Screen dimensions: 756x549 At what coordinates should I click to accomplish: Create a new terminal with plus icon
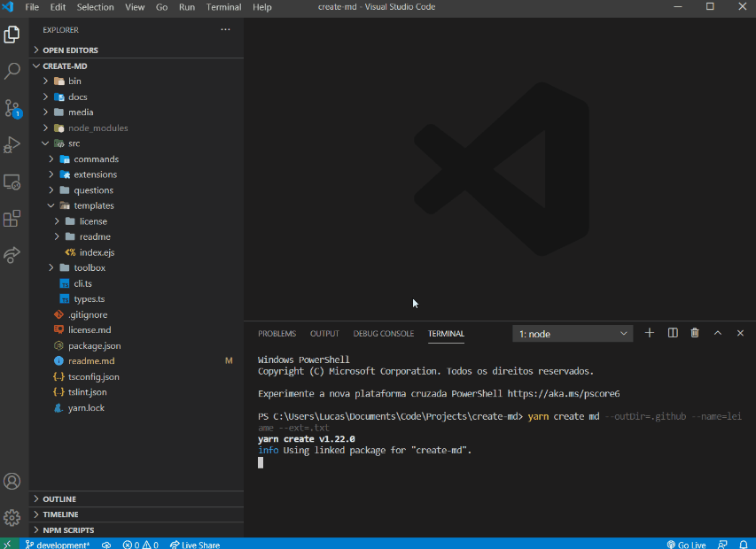pos(650,333)
